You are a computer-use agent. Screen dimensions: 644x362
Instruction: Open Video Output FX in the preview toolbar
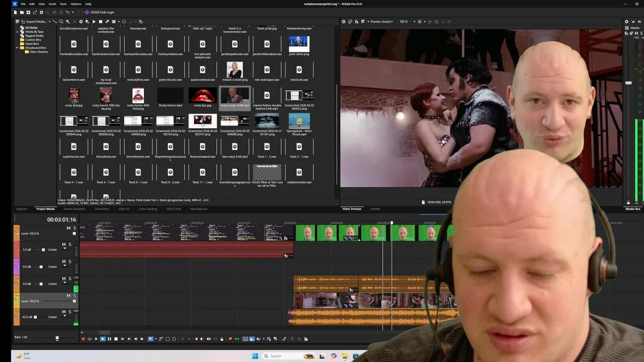(357, 22)
